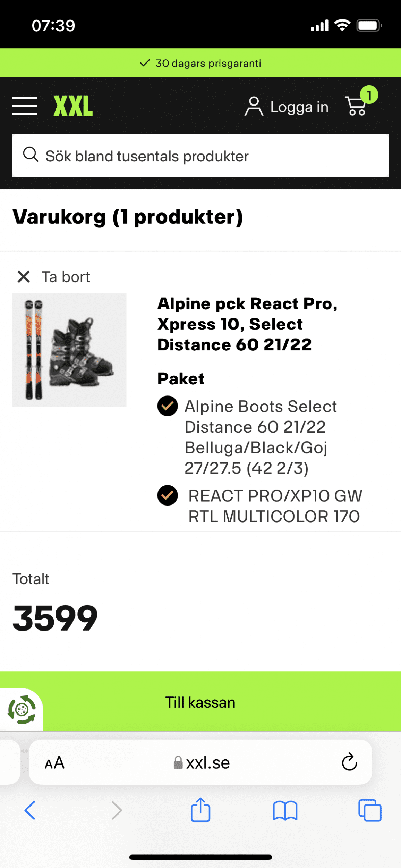Proceed with Till kassan button
The width and height of the screenshot is (401, 868).
coord(200,702)
